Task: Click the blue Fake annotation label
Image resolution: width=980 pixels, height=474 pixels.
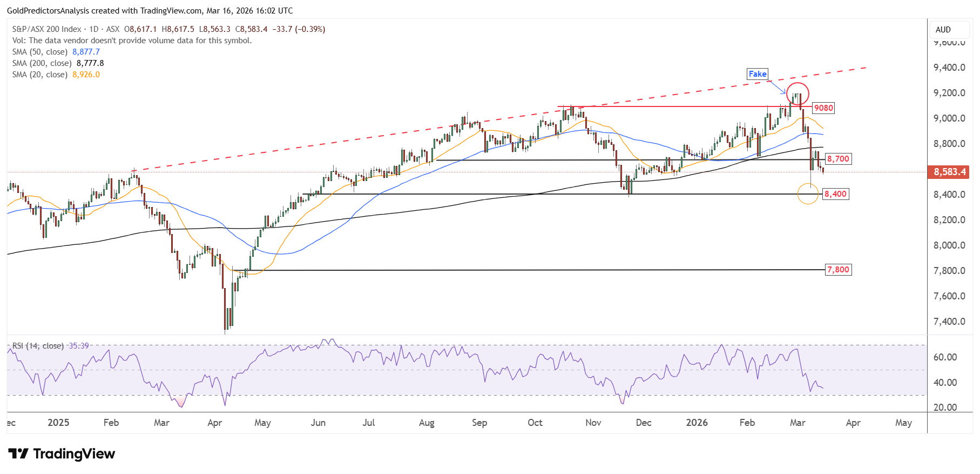Action: click(x=757, y=74)
